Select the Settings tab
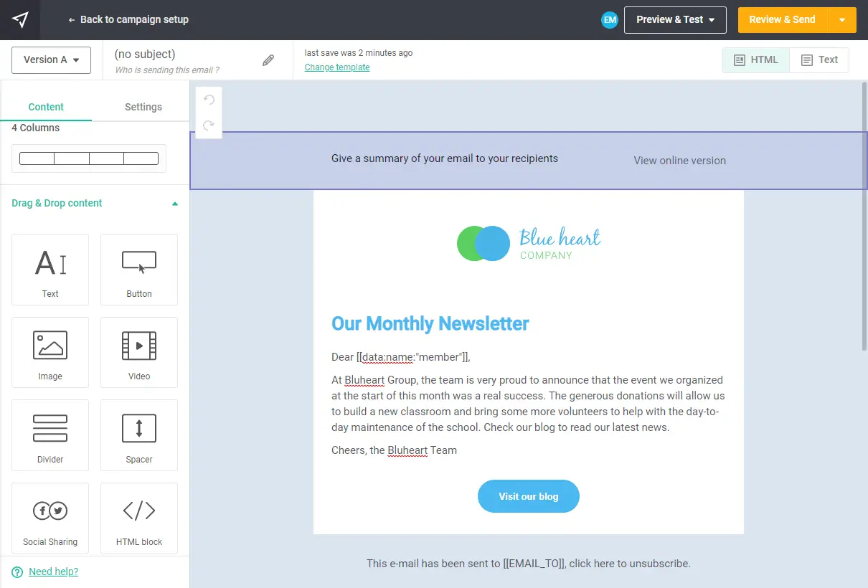The image size is (868, 588). pos(143,107)
